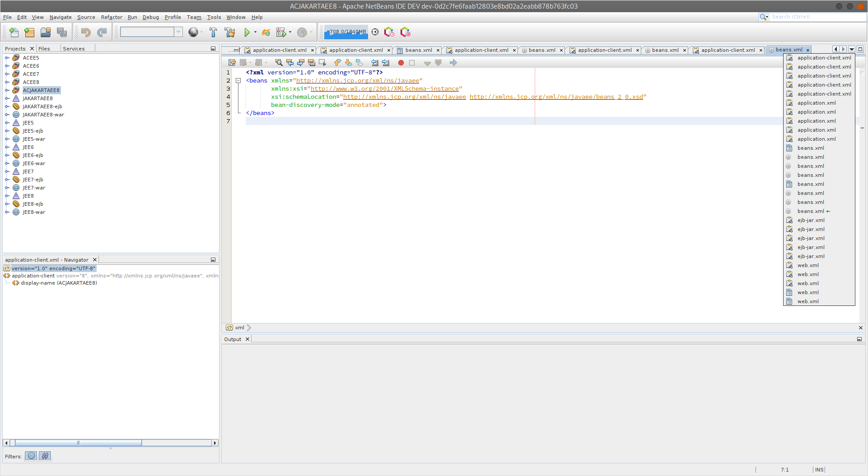Click Navigator scrollbar right arrow

point(215,443)
